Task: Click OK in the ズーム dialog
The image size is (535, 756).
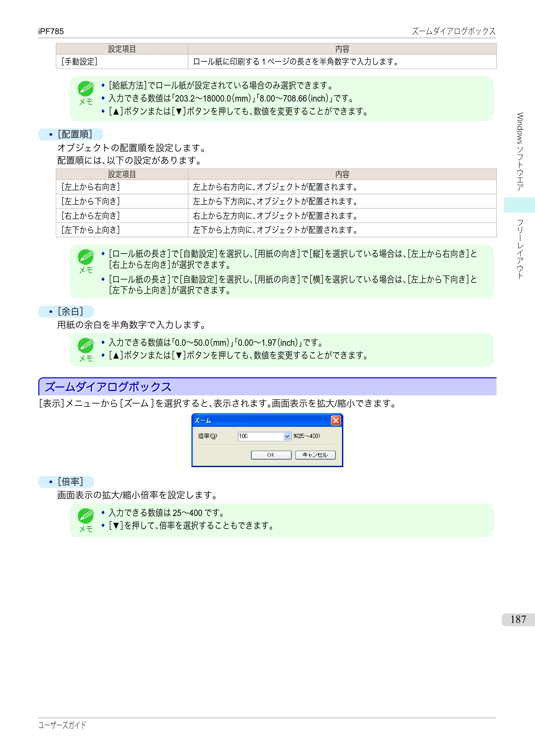Action: pyautogui.click(x=271, y=455)
